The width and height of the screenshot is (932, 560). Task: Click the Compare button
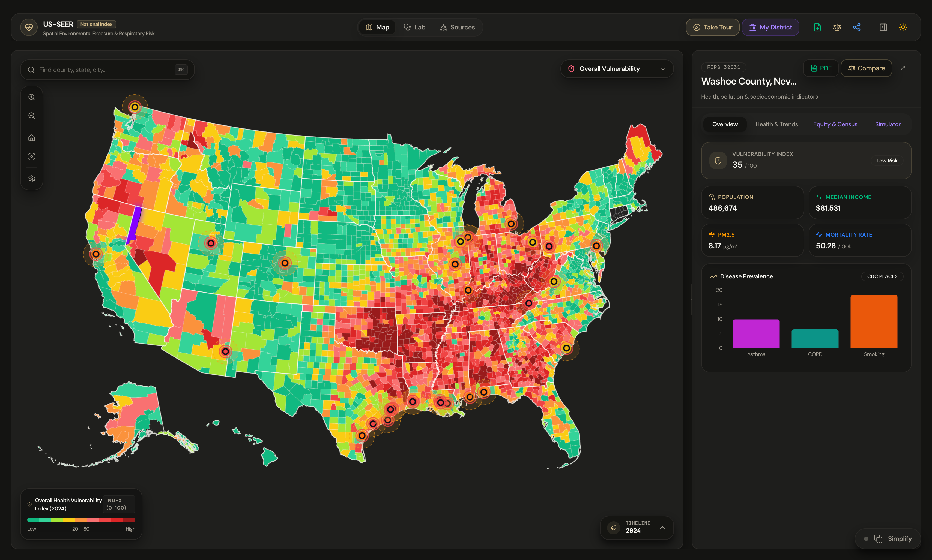tap(866, 68)
